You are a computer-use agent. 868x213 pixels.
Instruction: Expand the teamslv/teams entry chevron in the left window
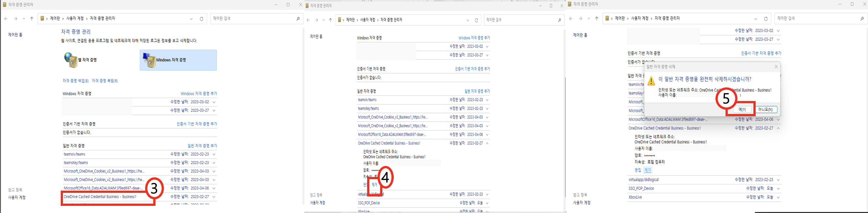pyautogui.click(x=214, y=154)
